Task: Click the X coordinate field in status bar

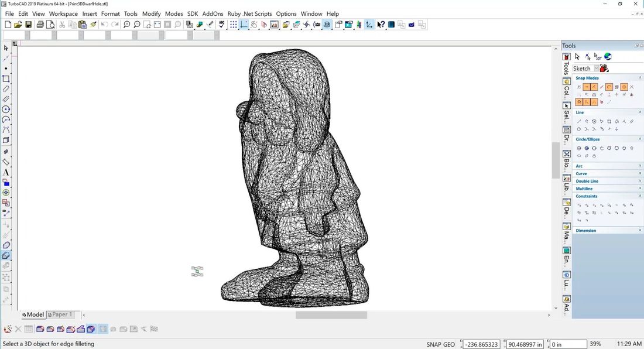Action: point(481,344)
